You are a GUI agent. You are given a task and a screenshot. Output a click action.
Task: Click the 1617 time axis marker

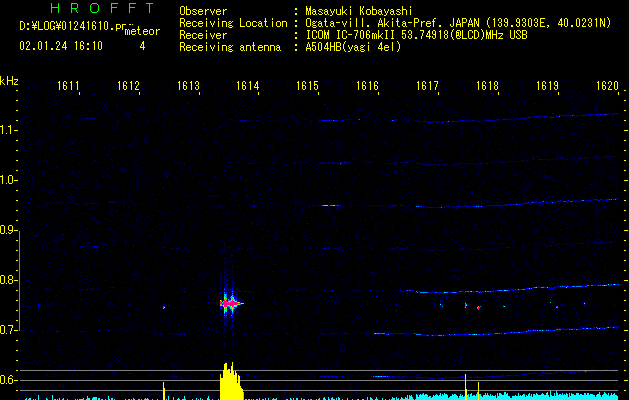(x=427, y=86)
